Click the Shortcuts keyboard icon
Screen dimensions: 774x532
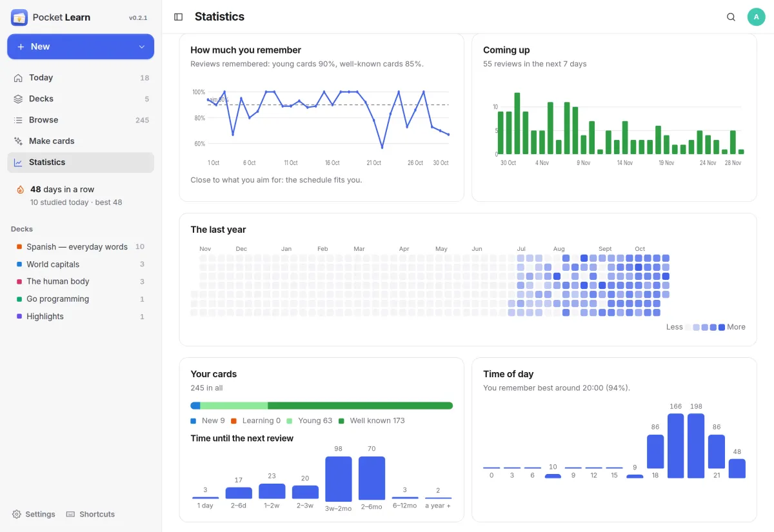[x=71, y=514]
